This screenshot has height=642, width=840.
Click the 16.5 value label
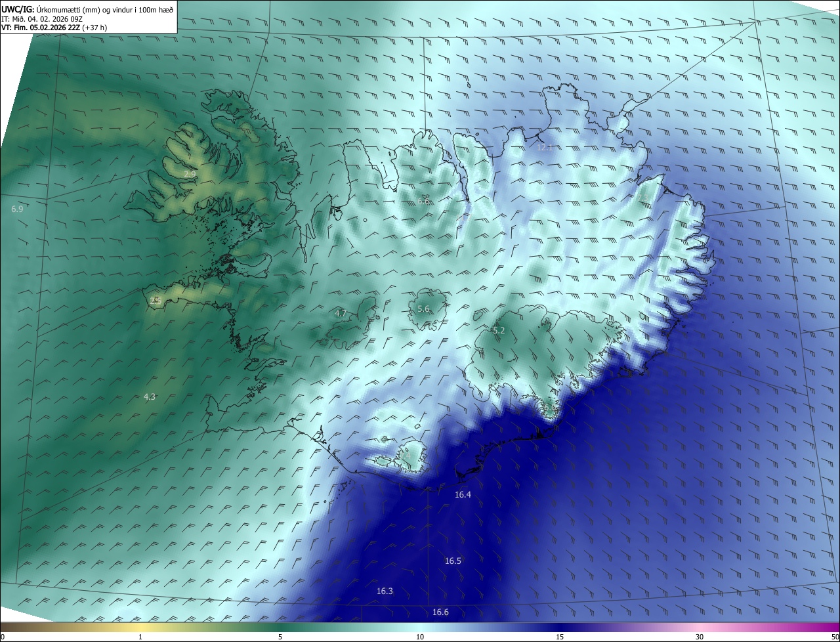(453, 561)
